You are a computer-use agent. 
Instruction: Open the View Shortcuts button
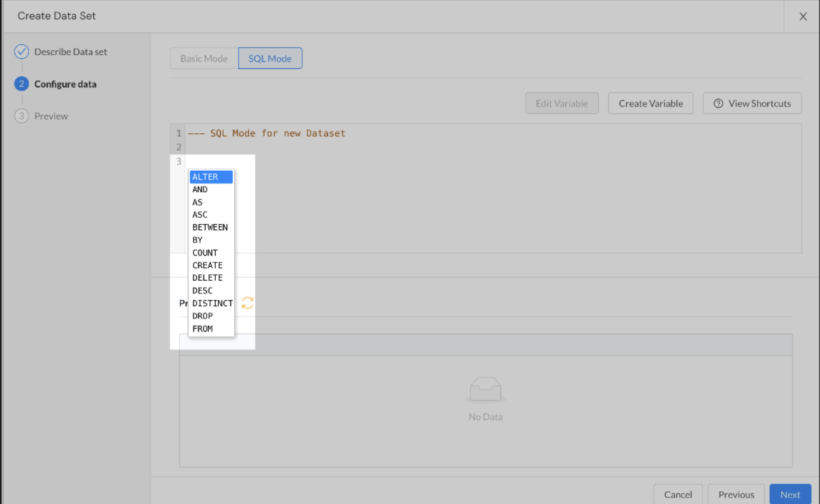tap(752, 103)
